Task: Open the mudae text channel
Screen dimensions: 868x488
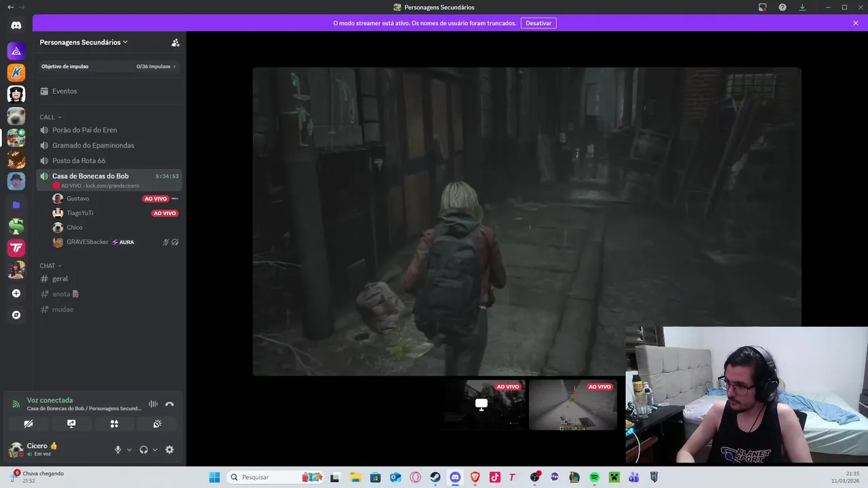Action: tap(108, 309)
